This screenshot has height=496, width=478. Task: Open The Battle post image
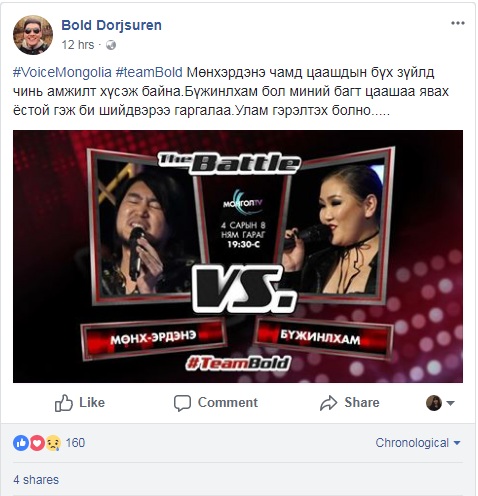pyautogui.click(x=238, y=256)
